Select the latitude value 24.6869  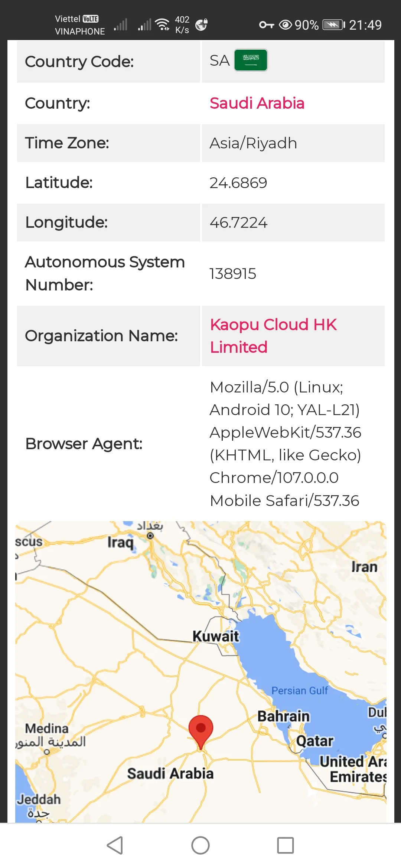coord(238,183)
